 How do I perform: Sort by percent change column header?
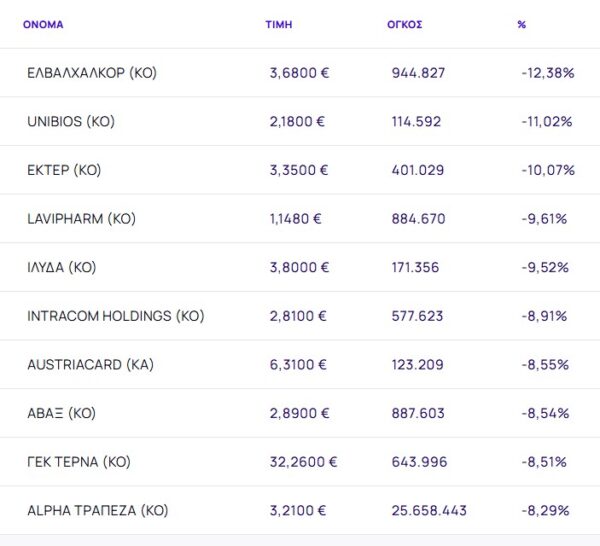522,24
